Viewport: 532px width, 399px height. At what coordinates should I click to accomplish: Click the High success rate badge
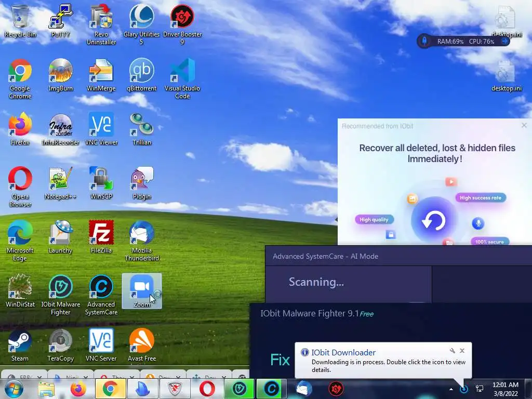pos(481,198)
